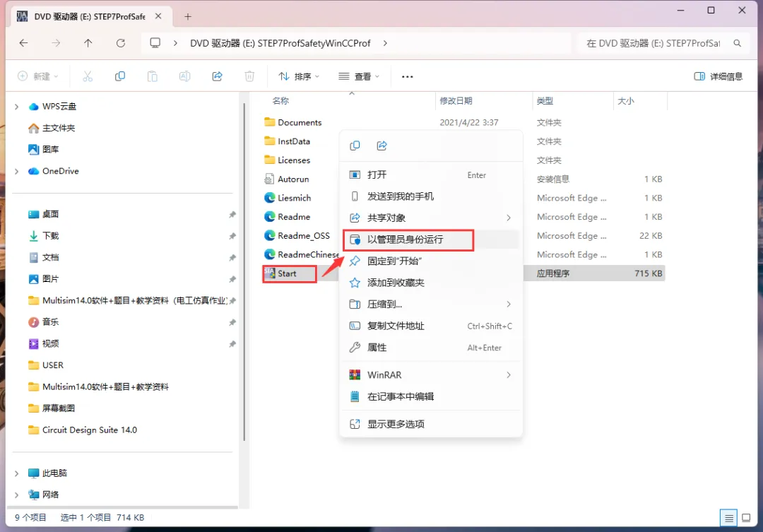
Task: Expand WPS云盘 in sidebar
Action: pyautogui.click(x=16, y=107)
